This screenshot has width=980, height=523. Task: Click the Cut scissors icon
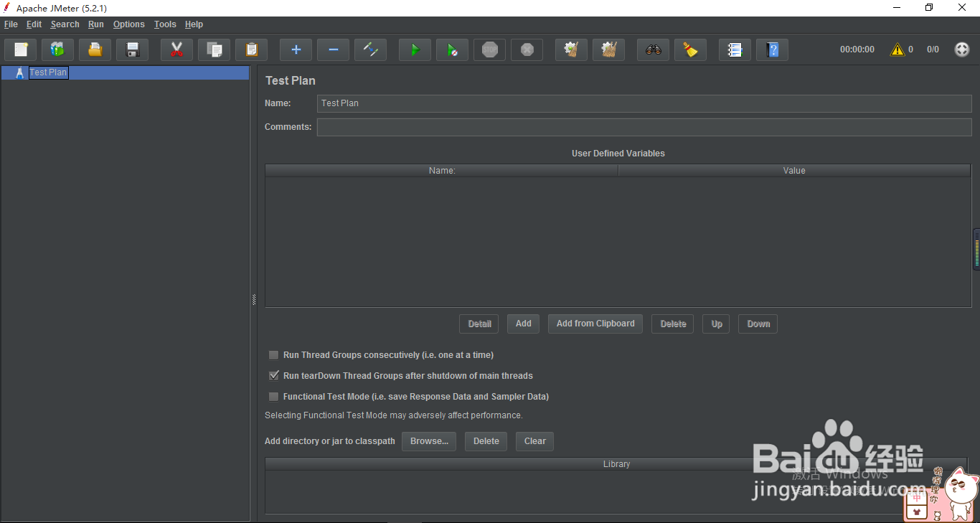(177, 50)
